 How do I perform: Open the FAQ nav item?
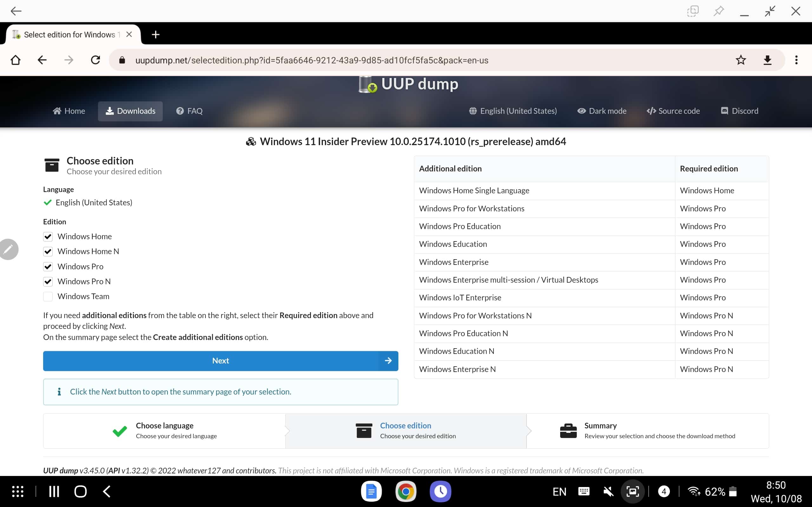[x=189, y=111]
